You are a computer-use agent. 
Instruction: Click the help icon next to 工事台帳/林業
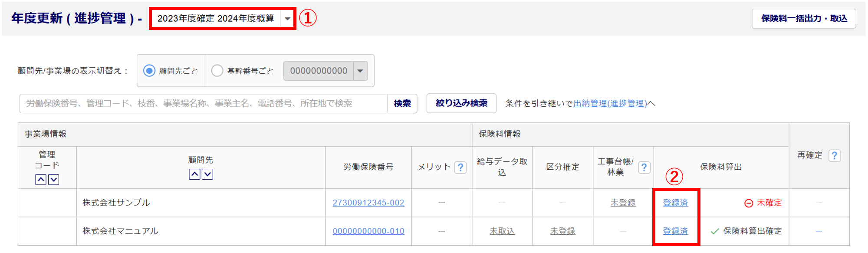[x=644, y=167]
